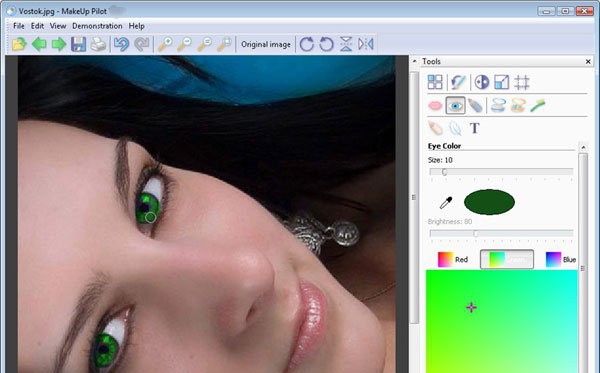This screenshot has width=600, height=373.
Task: Click the cross marker in the green palette
Action: tap(471, 308)
